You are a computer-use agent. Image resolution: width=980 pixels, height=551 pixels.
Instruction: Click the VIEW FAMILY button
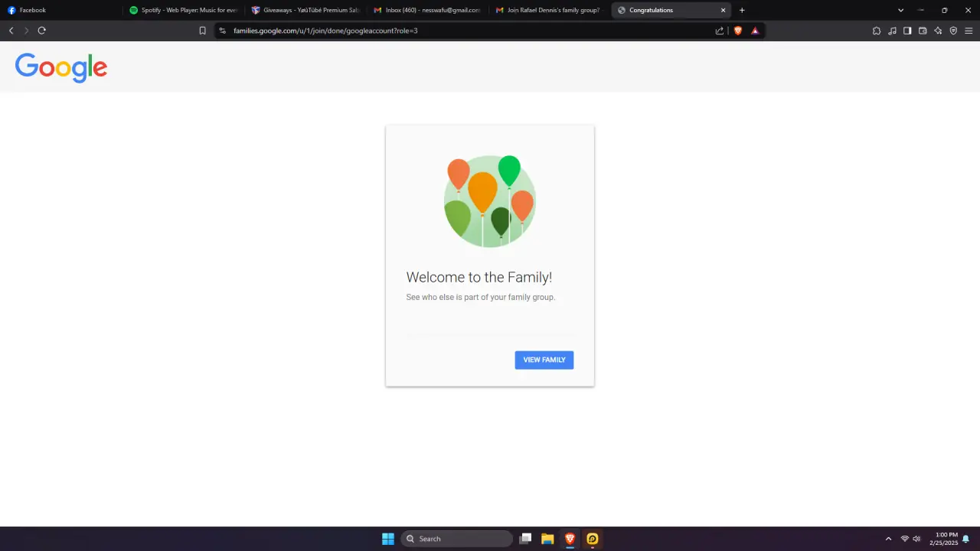544,360
